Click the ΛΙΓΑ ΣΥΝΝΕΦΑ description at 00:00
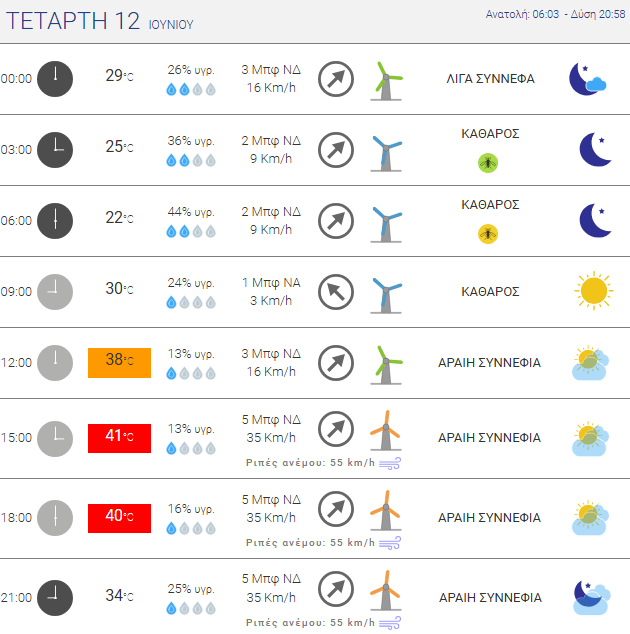 pos(490,79)
